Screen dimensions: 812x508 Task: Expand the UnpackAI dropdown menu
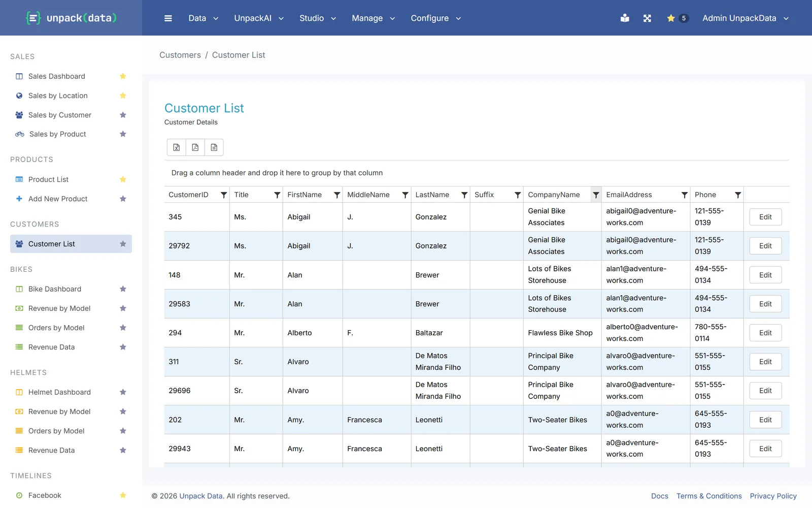pyautogui.click(x=259, y=18)
